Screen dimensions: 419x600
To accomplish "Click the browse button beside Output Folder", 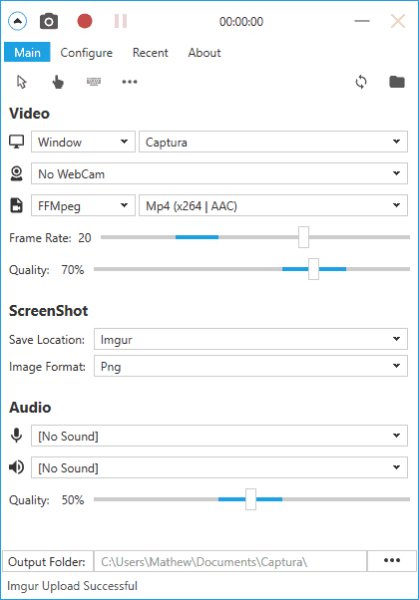I will [392, 561].
